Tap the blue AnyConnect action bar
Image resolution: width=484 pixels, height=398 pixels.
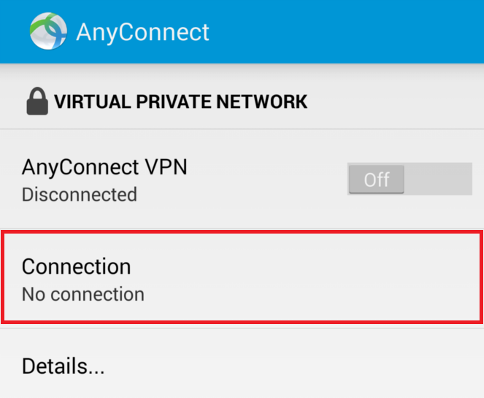point(242,31)
